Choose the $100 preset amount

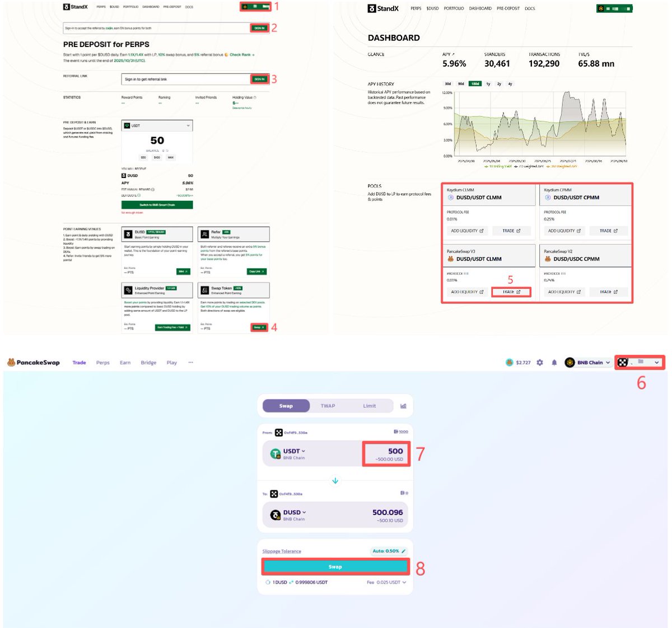(x=157, y=157)
